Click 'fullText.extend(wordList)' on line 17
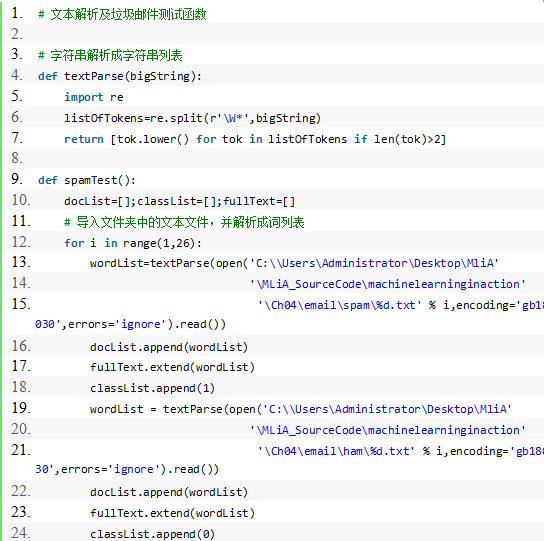This screenshot has width=544, height=541. [172, 367]
